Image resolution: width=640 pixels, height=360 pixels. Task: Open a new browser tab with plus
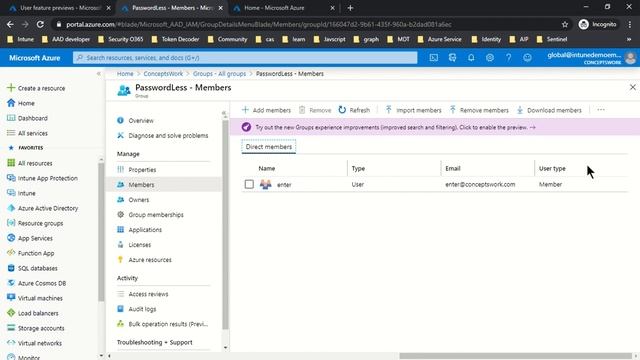click(x=350, y=8)
